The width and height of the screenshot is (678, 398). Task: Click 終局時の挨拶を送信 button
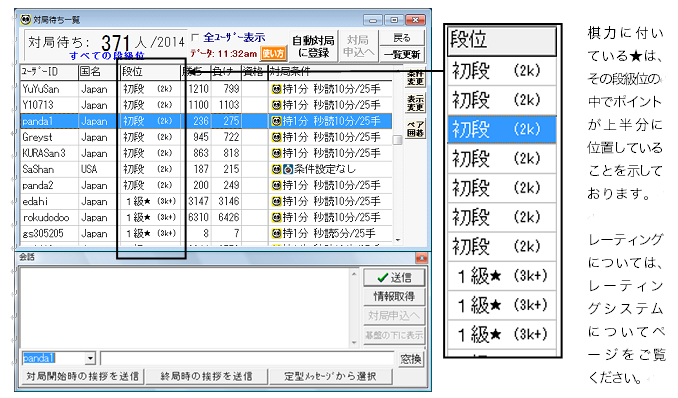[206, 376]
